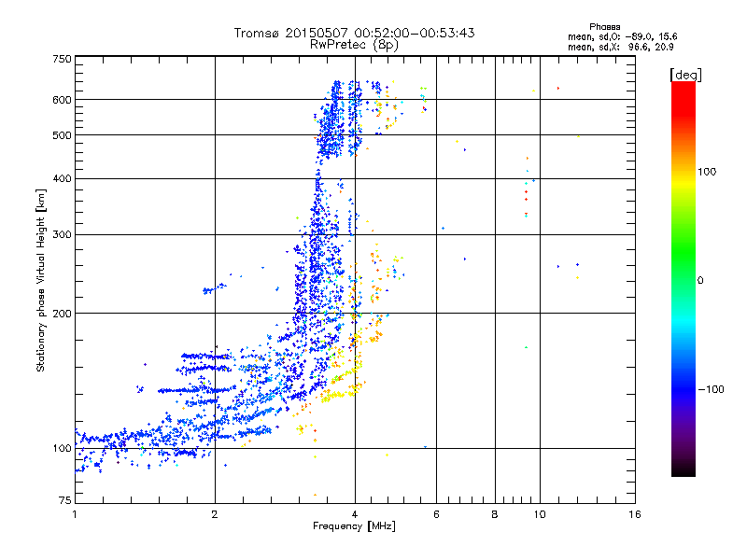747x560 pixels.
Task: Click the x-axis tick label '10'
Action: pyautogui.click(x=540, y=514)
